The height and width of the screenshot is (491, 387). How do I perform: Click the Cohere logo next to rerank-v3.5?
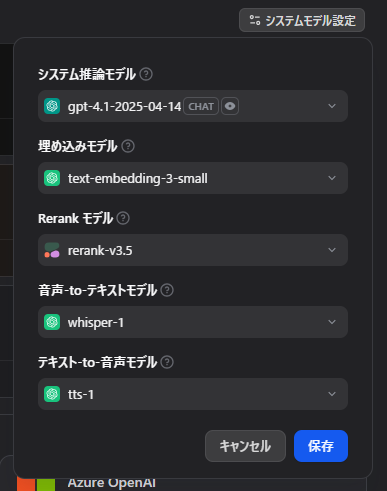(x=52, y=250)
